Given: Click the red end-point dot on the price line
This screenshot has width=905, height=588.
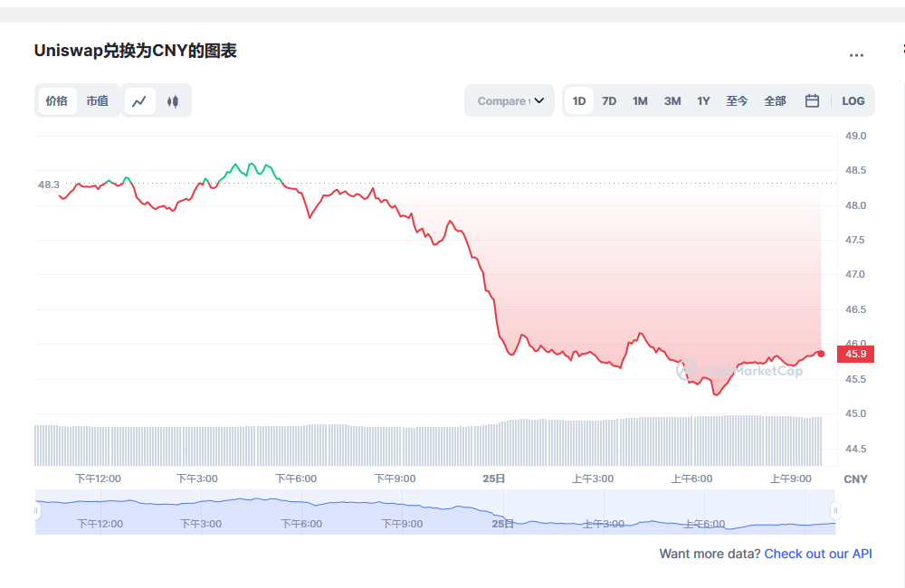Looking at the screenshot, I should (x=821, y=354).
